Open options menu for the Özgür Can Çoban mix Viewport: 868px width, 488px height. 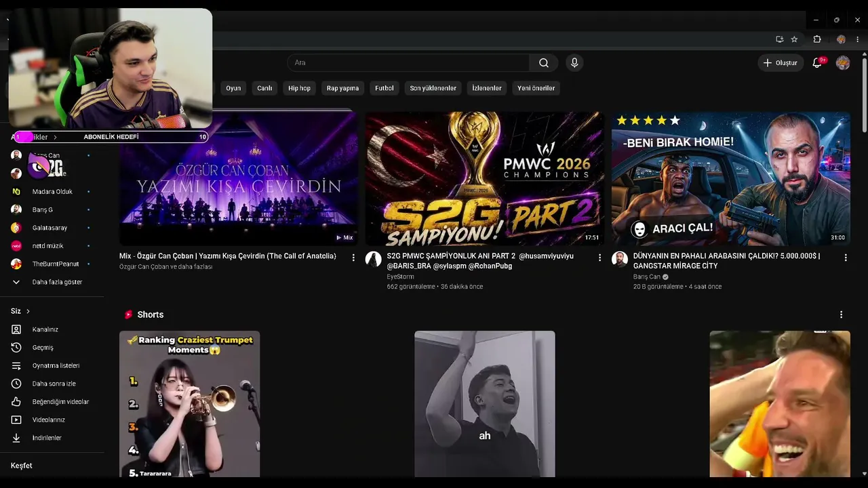353,258
